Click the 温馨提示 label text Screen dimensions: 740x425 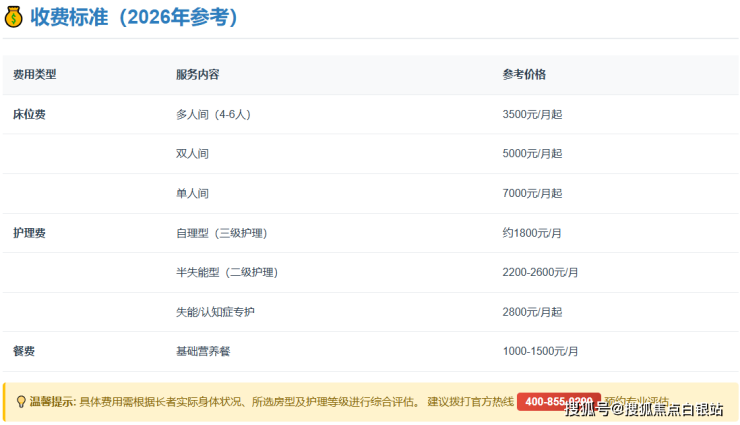pyautogui.click(x=52, y=402)
